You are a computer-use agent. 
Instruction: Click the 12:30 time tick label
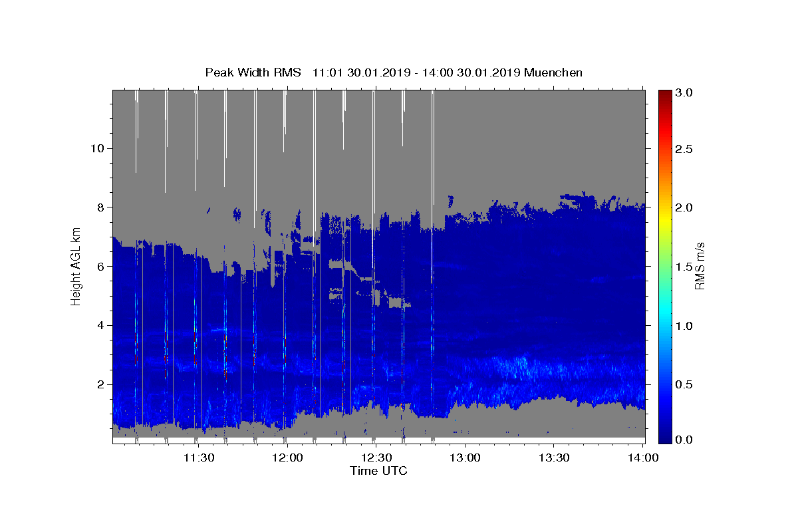point(376,458)
